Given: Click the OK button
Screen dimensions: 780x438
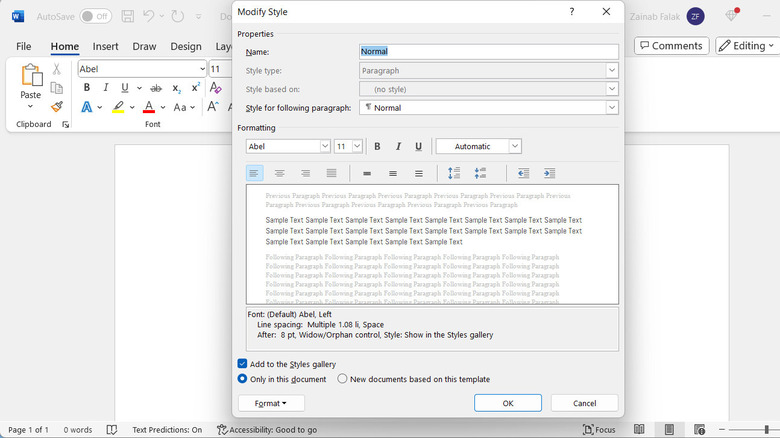Looking at the screenshot, I should point(508,403).
